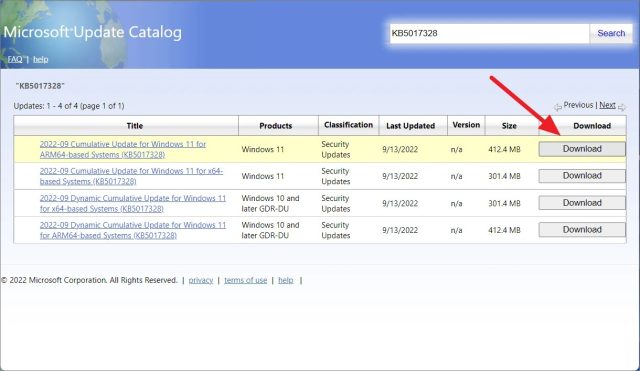Download the x64 Dynamic Cumulative Update
This screenshot has height=371, width=640.
pyautogui.click(x=582, y=203)
